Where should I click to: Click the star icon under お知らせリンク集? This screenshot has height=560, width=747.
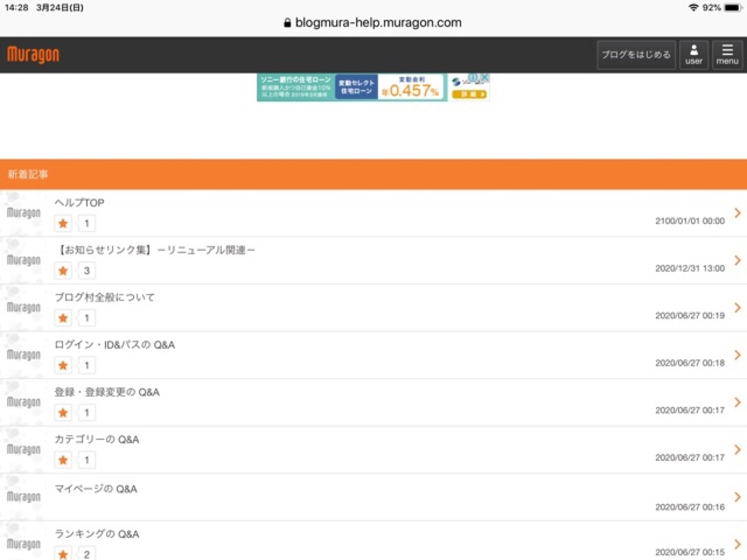pyautogui.click(x=63, y=271)
